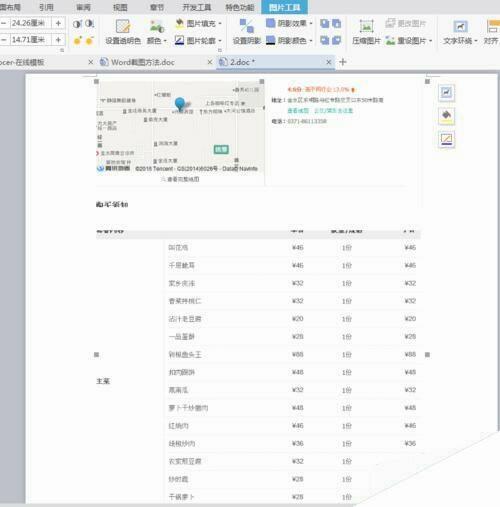Screen dimensions: 500x507
Task: Close the Word截图方法.doc tab
Action: click(x=210, y=62)
